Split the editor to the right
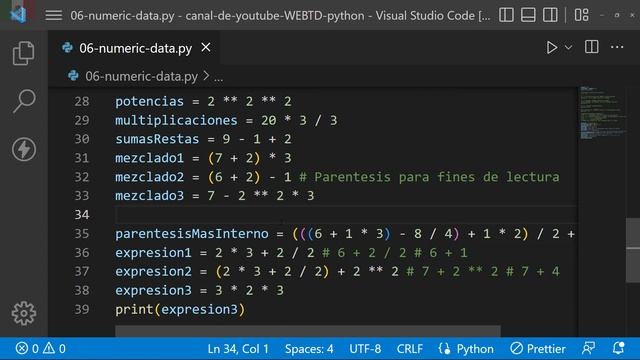 [591, 47]
